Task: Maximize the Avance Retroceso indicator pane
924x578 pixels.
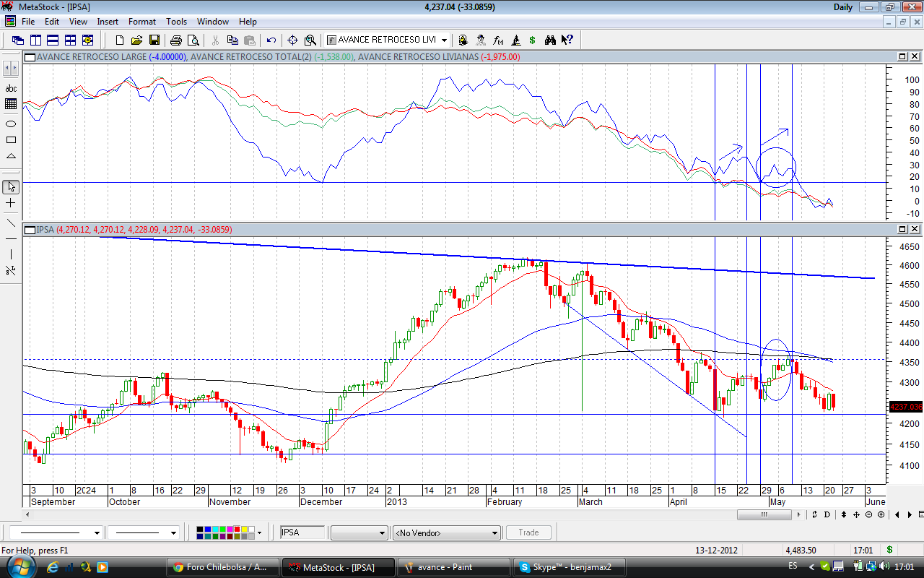Action: [902, 56]
